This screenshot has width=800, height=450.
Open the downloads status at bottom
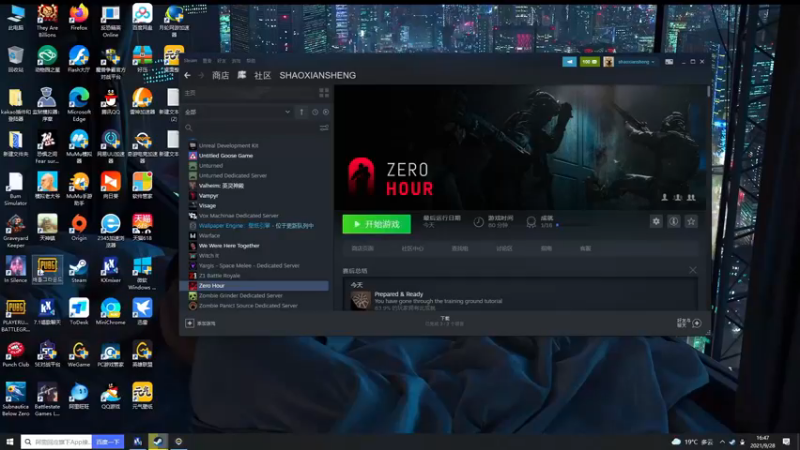pos(444,321)
